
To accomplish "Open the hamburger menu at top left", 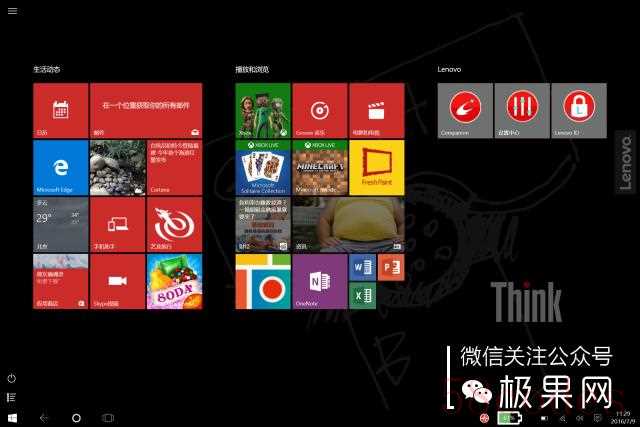I will (x=12, y=11).
